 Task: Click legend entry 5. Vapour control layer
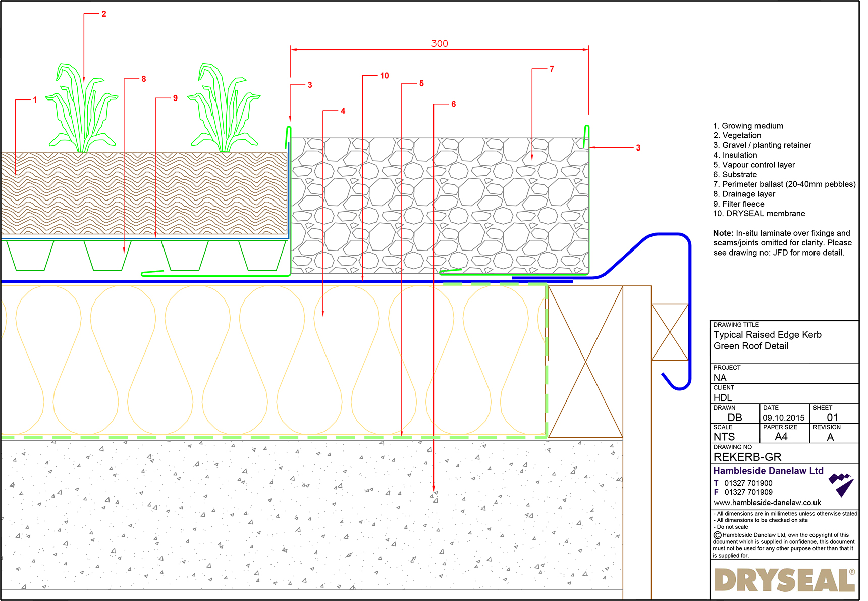(753, 165)
